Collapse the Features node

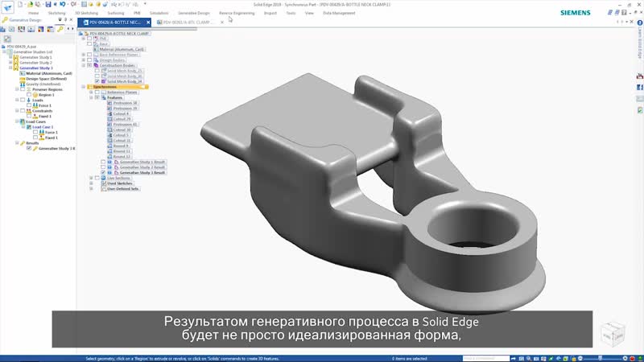[x=91, y=97]
